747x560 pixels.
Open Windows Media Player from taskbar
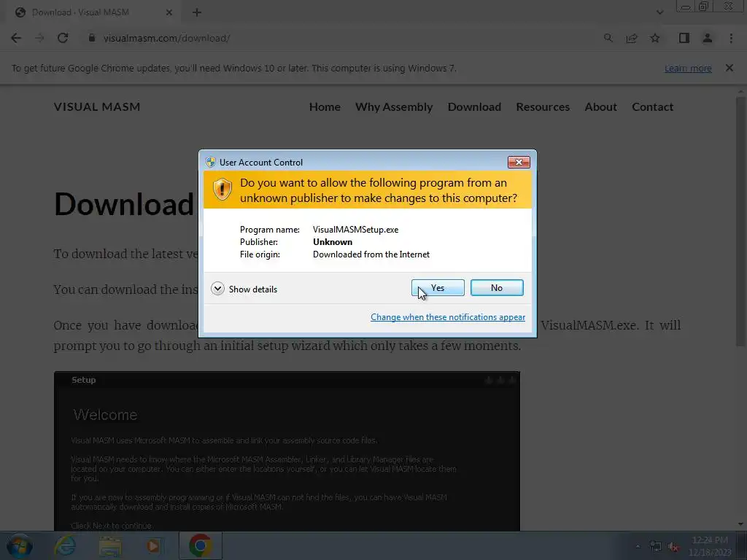[x=154, y=545]
